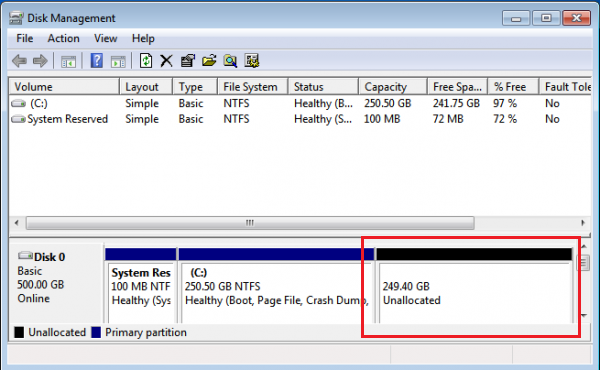Viewport: 600px width, 370px height.
Task: Open the View menu
Action: point(106,38)
